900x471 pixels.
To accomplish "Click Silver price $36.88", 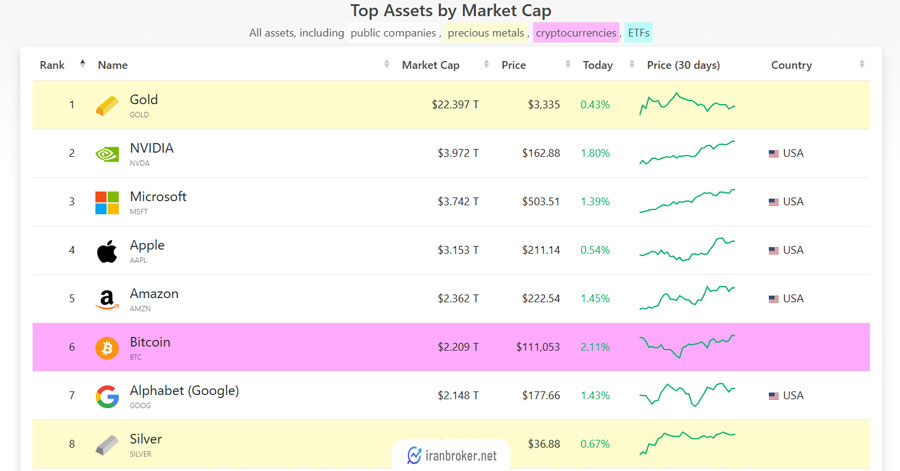I will click(544, 444).
